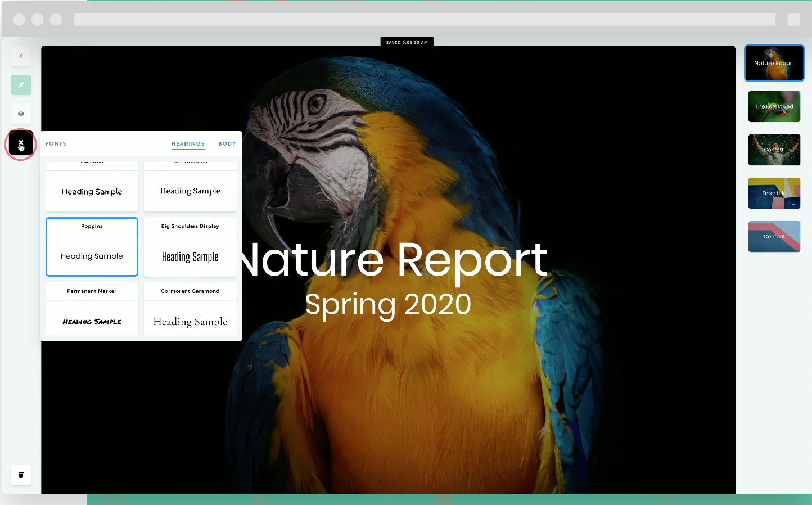Open the Enter title slide thumbnail
The width and height of the screenshot is (812, 505).
click(774, 193)
